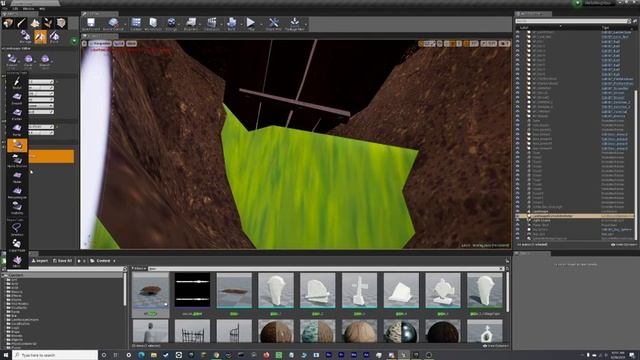The height and width of the screenshot is (360, 640).
Task: Click Import in the Content Browser
Action: 40,260
